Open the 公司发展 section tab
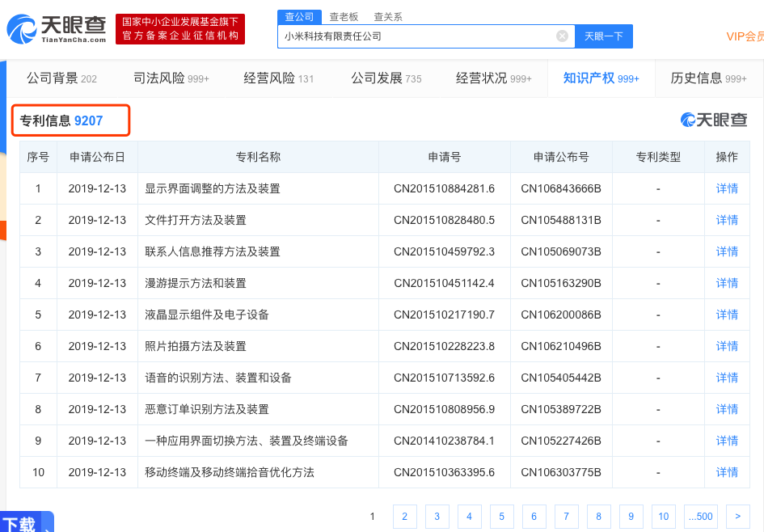The width and height of the screenshot is (764, 532). tap(386, 78)
